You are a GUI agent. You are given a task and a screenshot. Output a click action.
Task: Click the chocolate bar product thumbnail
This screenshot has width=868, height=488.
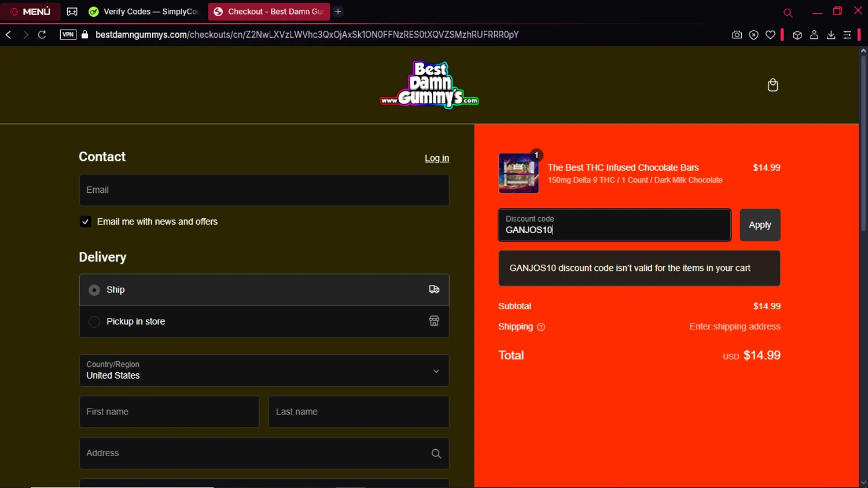click(x=518, y=173)
